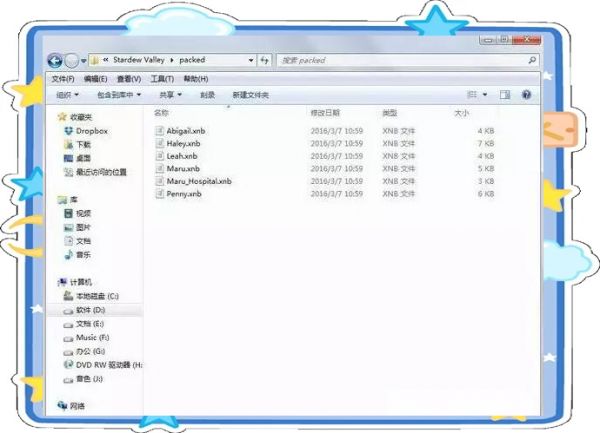Image resolution: width=600 pixels, height=433 pixels.
Task: Select the Maru_Hospital.xnb file icon
Action: coord(160,181)
